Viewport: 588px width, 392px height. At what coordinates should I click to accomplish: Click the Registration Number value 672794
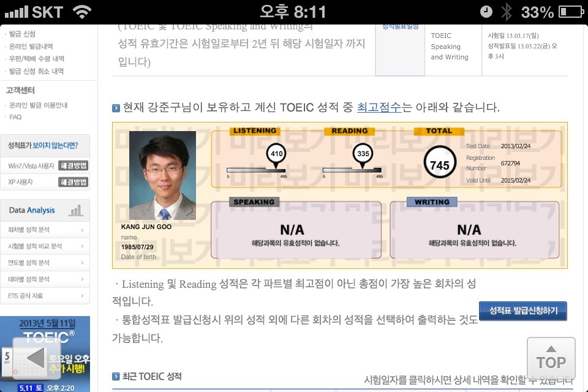click(510, 163)
